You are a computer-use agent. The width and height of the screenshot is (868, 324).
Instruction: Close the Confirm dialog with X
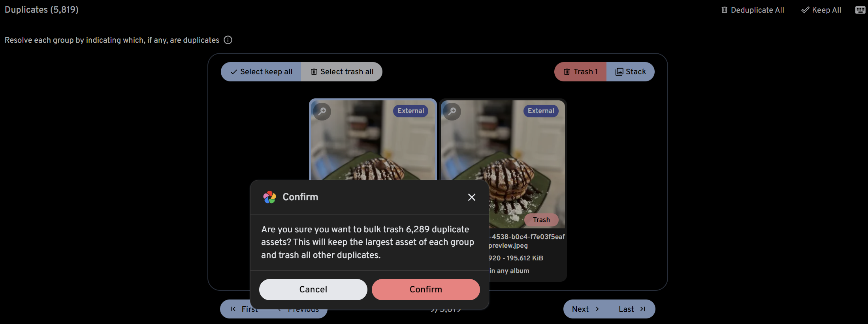tap(472, 197)
